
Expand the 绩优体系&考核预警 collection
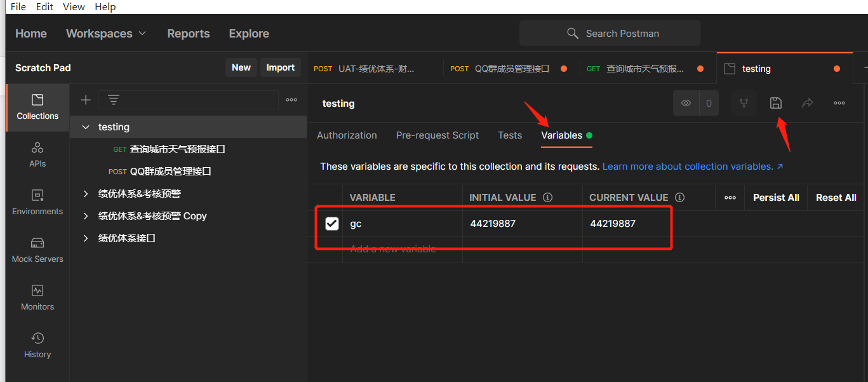[86, 194]
